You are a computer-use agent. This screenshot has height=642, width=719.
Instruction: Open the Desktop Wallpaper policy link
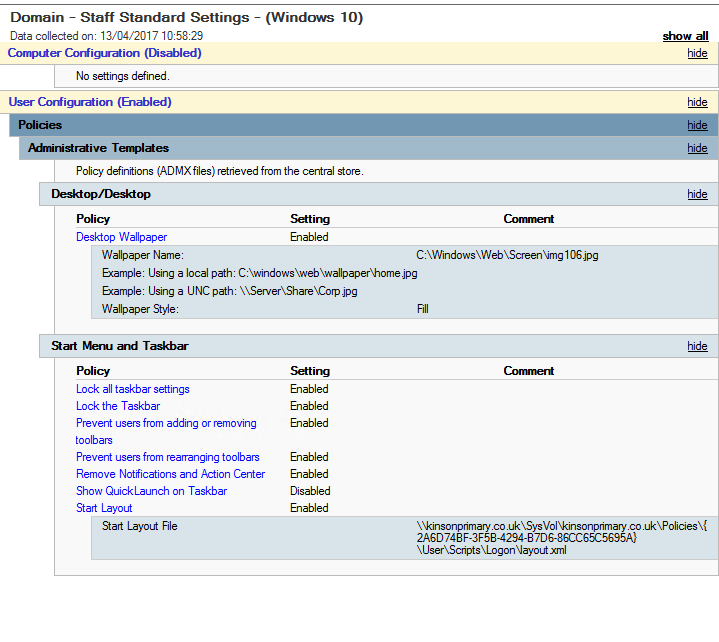(x=122, y=237)
